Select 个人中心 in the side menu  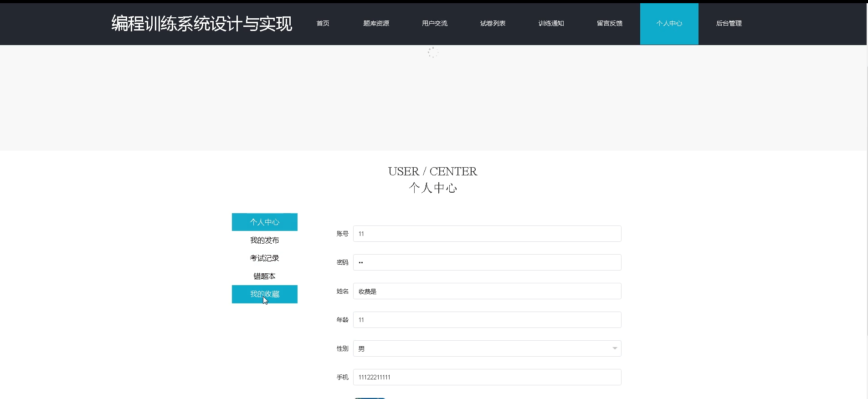tap(264, 222)
